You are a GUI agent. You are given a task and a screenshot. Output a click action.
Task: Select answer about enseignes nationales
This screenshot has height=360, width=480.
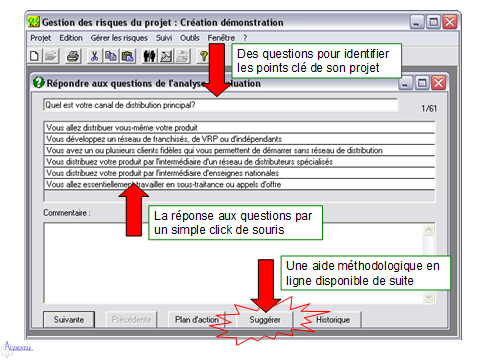coord(239,173)
